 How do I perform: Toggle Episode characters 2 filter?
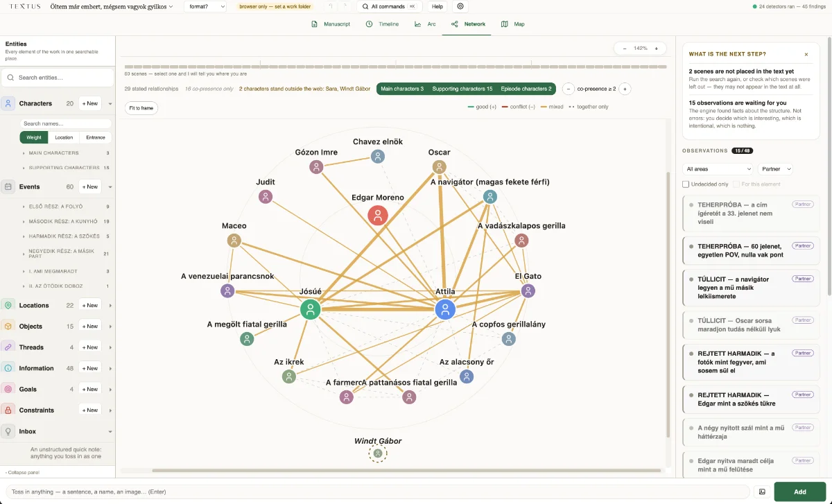click(526, 89)
